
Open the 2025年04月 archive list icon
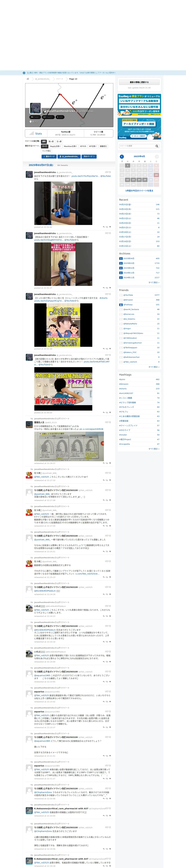pos(121,258)
